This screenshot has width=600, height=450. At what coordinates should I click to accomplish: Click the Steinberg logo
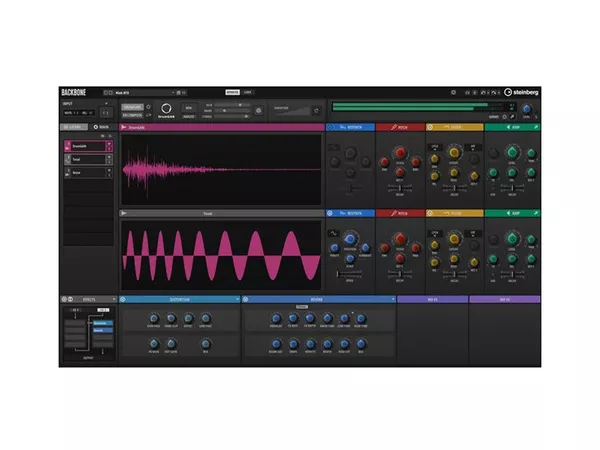click(521, 92)
